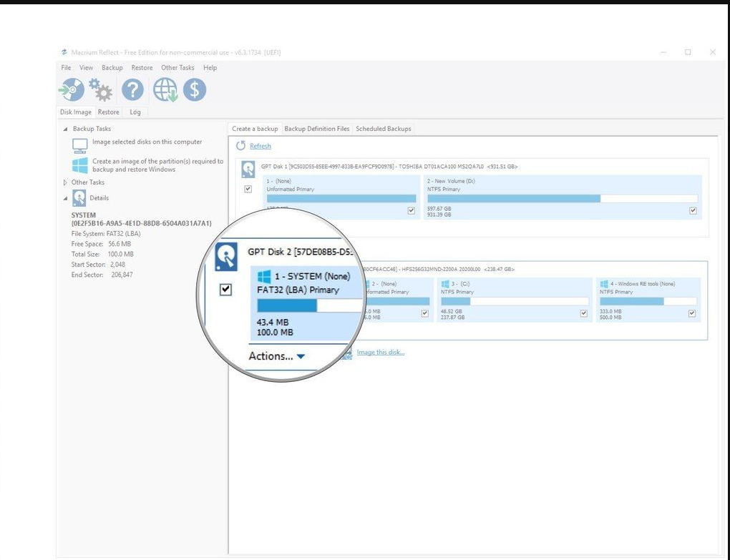The width and height of the screenshot is (730, 560).
Task: Expand the Other Tasks section
Action: (x=64, y=182)
